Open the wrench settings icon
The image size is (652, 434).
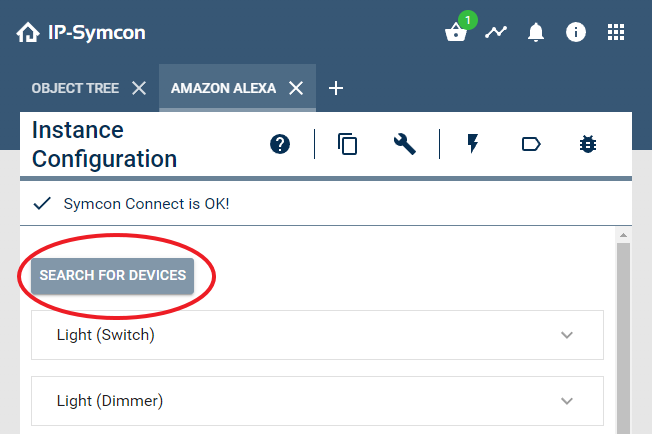pyautogui.click(x=404, y=144)
